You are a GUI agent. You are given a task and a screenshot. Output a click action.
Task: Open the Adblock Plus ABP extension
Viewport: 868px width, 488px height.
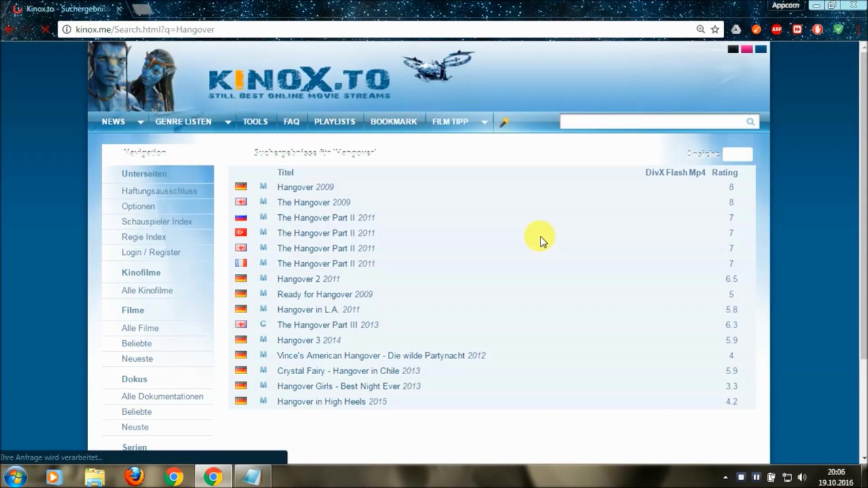point(777,30)
